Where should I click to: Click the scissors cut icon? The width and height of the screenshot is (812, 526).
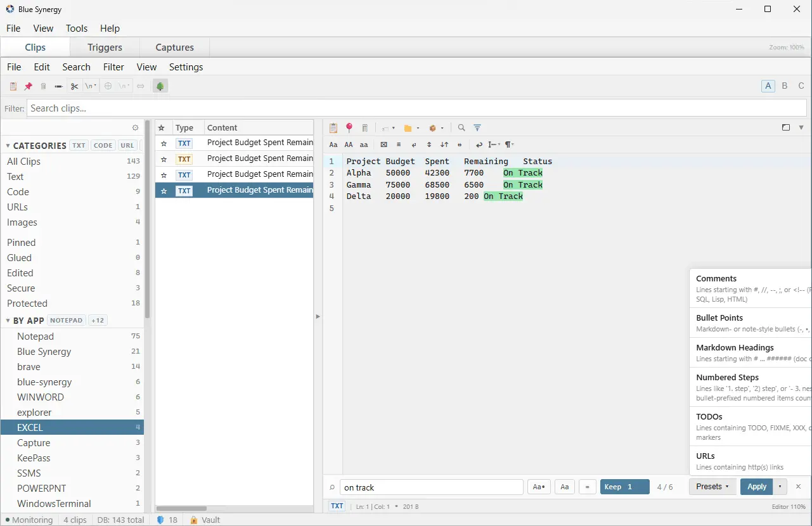74,86
